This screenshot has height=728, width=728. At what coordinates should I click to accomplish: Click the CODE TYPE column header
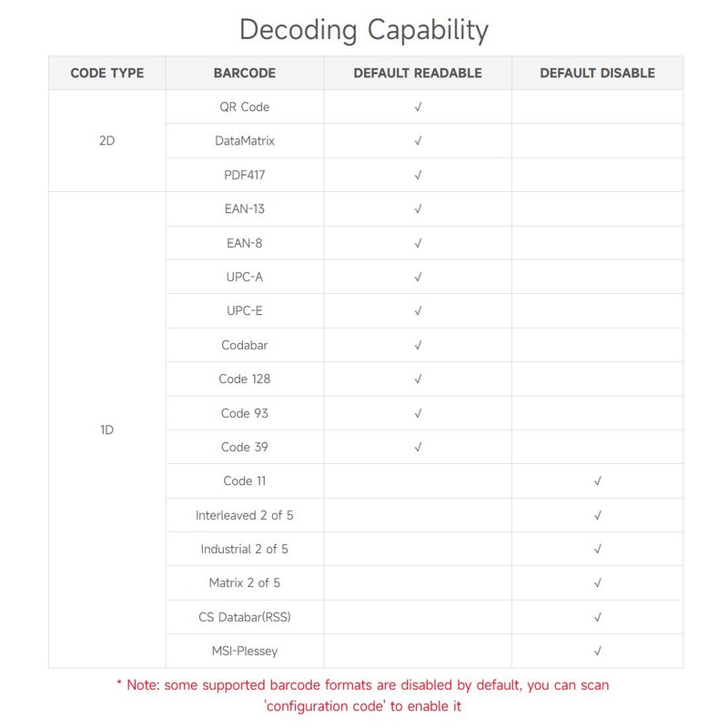coord(107,73)
